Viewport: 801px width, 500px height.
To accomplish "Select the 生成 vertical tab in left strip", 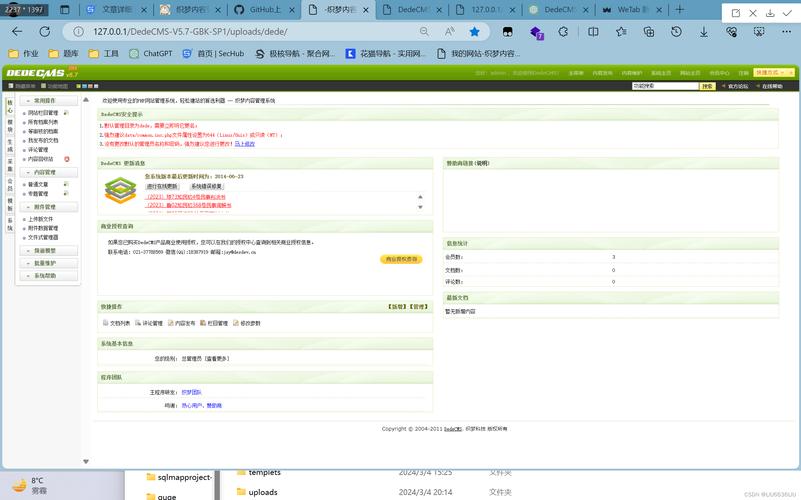I will pos(10,146).
